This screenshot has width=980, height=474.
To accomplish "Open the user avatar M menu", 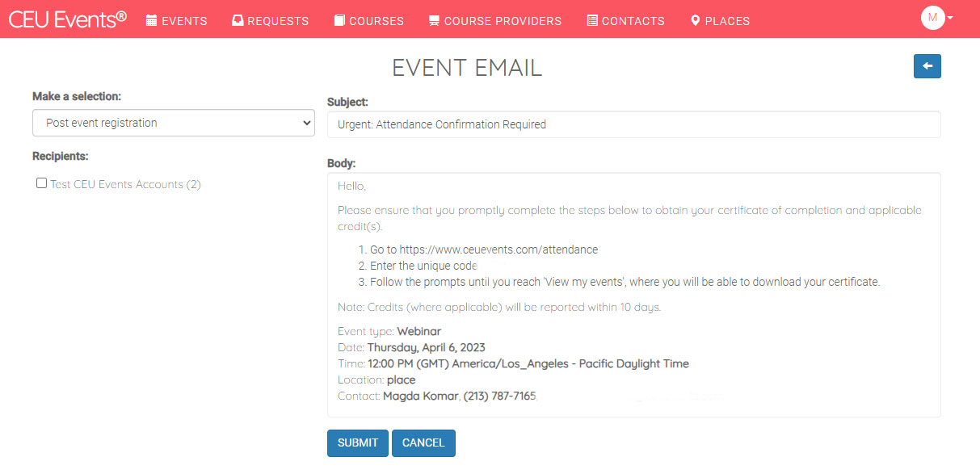I will click(932, 18).
